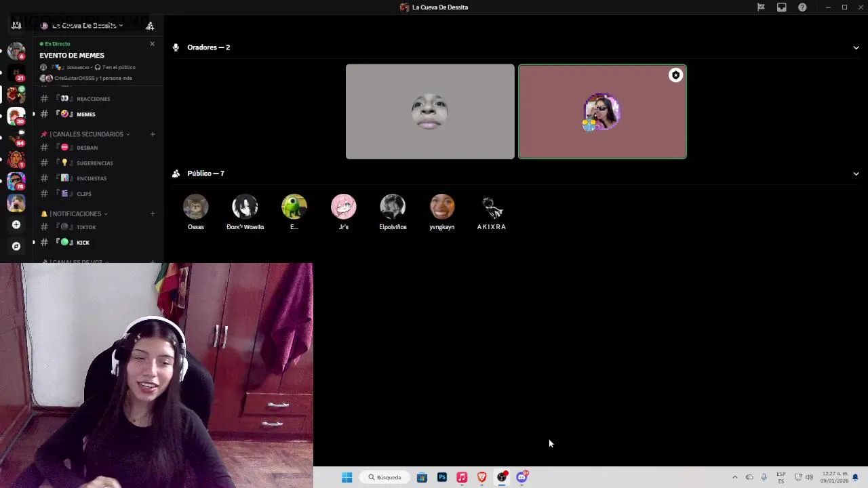This screenshot has height=488, width=868.
Task: Open the Windows Start menu
Action: pos(347,477)
